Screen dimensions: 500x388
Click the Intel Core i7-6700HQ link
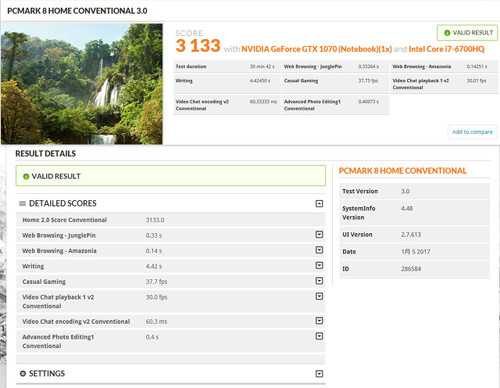tap(446, 49)
